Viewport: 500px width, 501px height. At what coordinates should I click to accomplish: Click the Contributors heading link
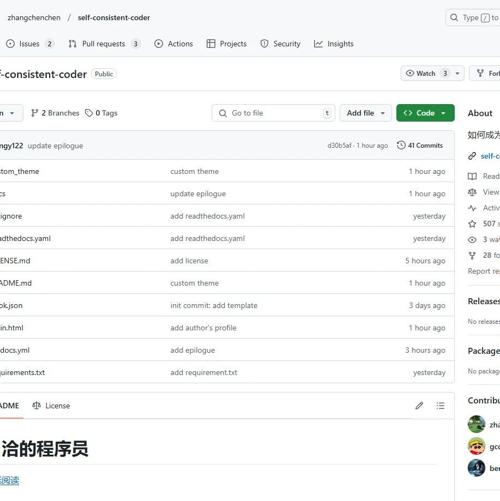(x=484, y=400)
